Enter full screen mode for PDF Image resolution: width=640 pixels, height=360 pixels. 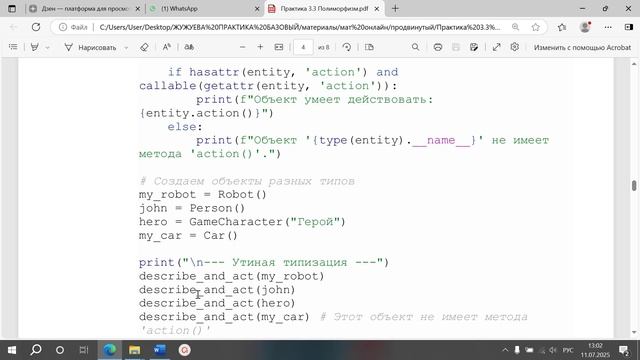496,47
